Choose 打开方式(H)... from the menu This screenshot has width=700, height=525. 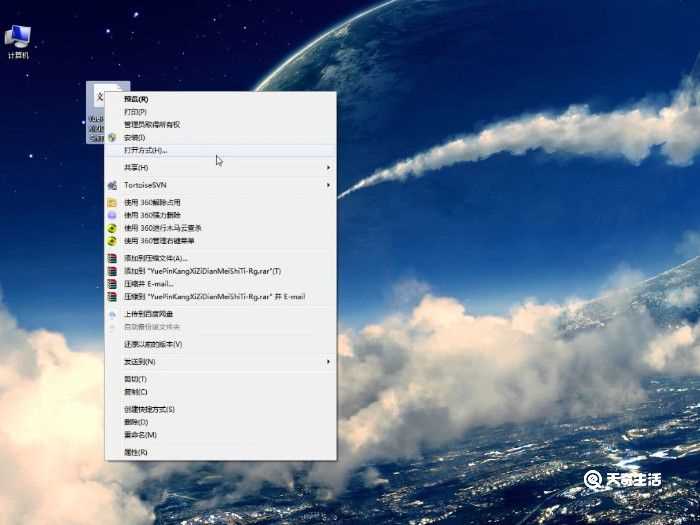pyautogui.click(x=221, y=150)
